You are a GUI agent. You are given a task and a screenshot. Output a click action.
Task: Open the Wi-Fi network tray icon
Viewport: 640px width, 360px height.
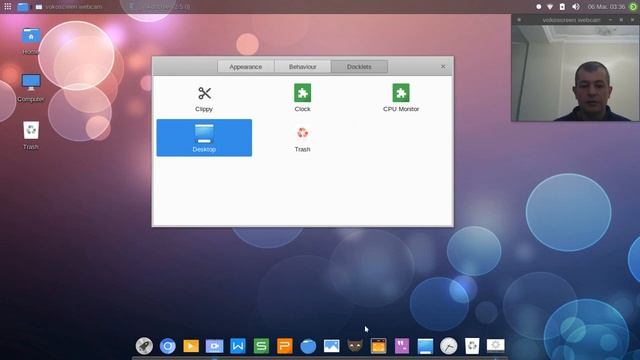pyautogui.click(x=550, y=7)
